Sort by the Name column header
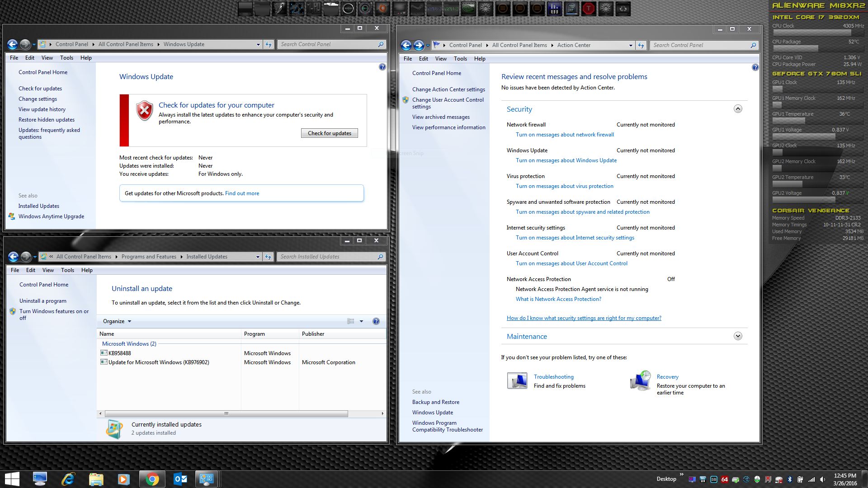Screen dimensions: 868x488 point(169,334)
